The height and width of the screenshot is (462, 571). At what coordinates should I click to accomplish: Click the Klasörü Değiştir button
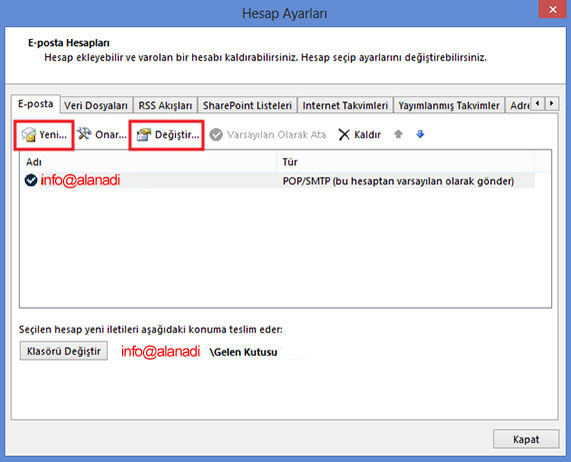pyautogui.click(x=64, y=351)
